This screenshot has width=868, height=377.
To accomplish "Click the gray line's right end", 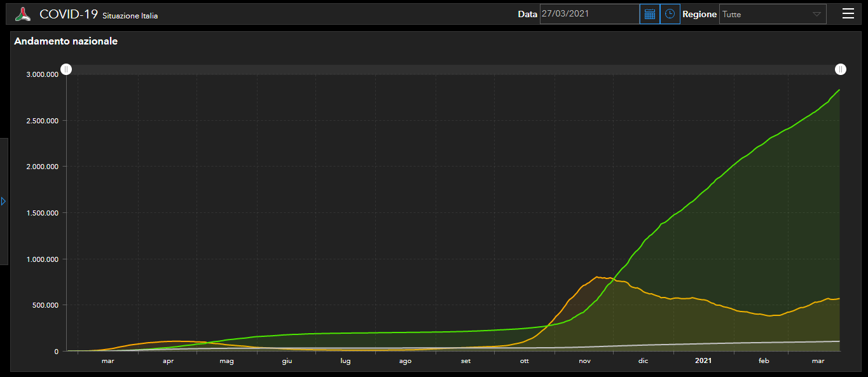I will [839, 341].
